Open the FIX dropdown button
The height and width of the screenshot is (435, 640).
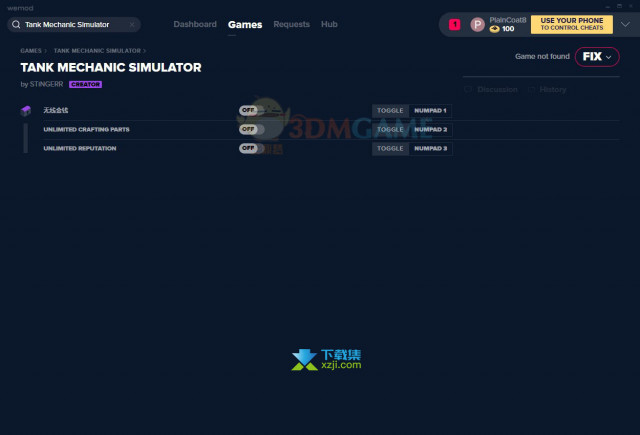[x=597, y=57]
